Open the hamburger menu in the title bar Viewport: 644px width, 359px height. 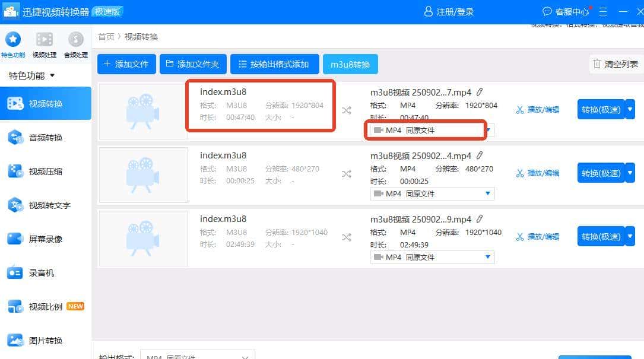[x=602, y=11]
